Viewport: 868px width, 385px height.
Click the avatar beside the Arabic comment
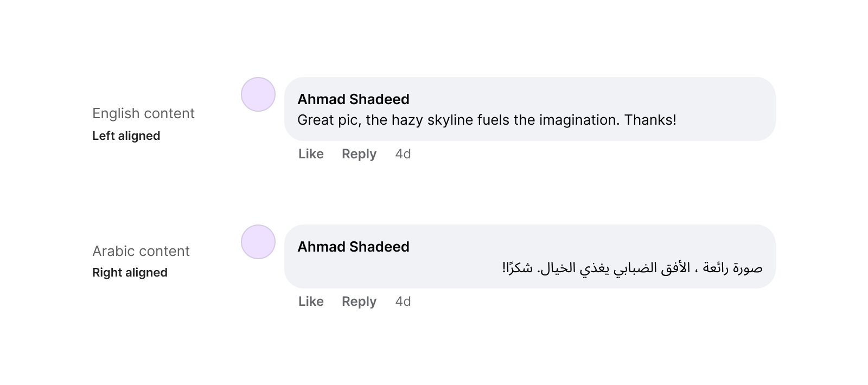click(x=258, y=242)
